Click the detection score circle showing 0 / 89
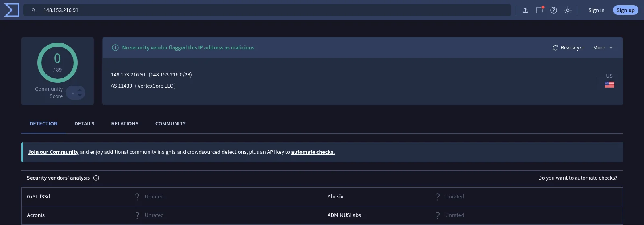This screenshot has height=225, width=644. pos(58,63)
